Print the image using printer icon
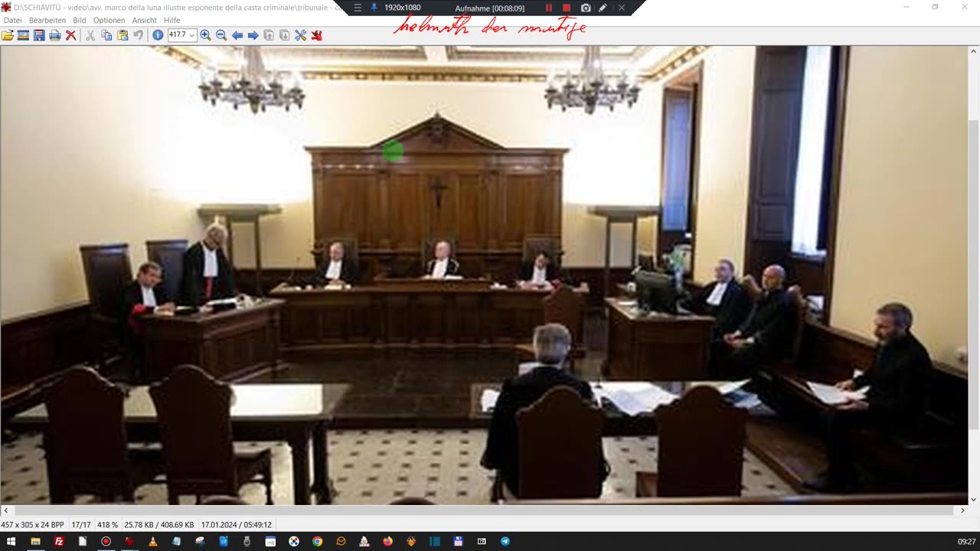 pyautogui.click(x=55, y=35)
